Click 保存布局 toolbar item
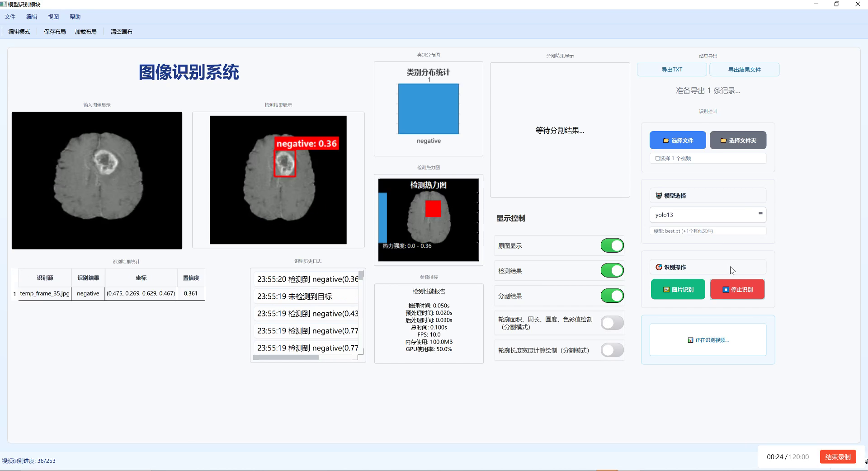This screenshot has height=471, width=868. click(55, 32)
